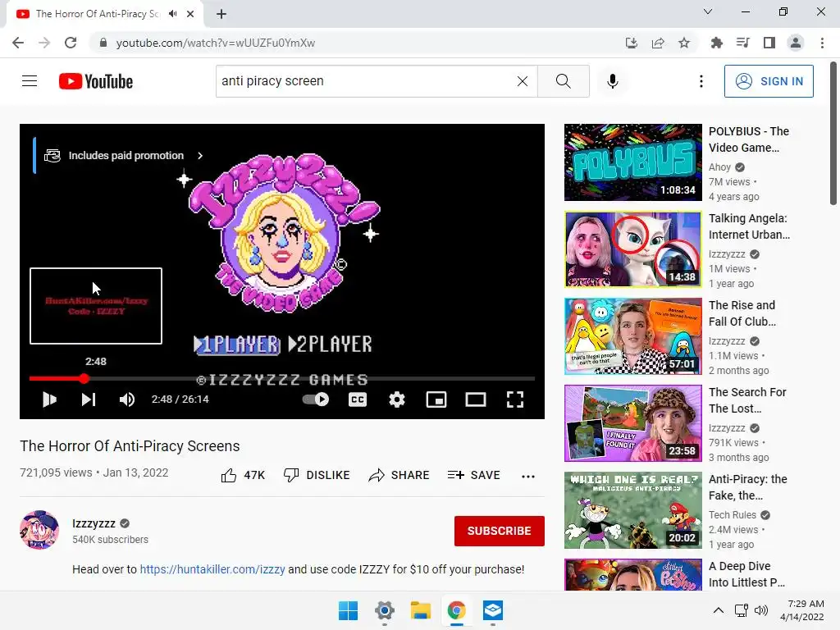Open Windows Start menu

pyautogui.click(x=348, y=610)
